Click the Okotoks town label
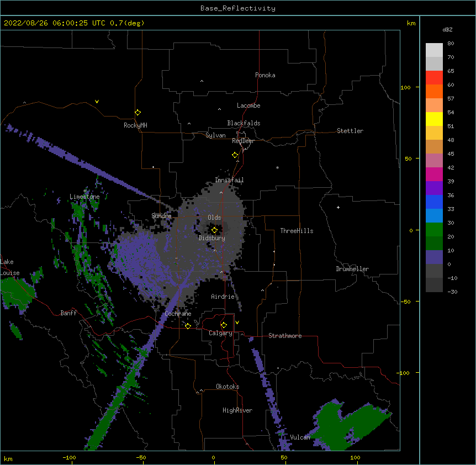Viewport: 476px width, 465px height. click(228, 387)
